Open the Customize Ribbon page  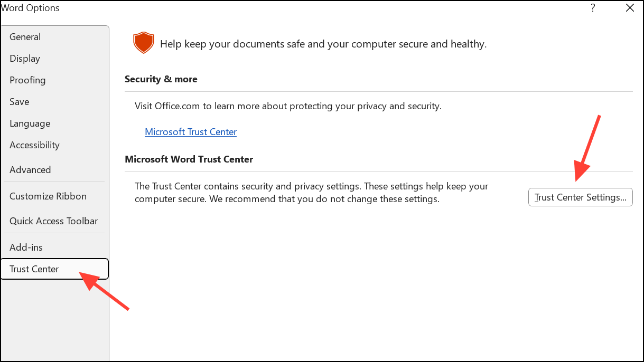[x=48, y=196]
